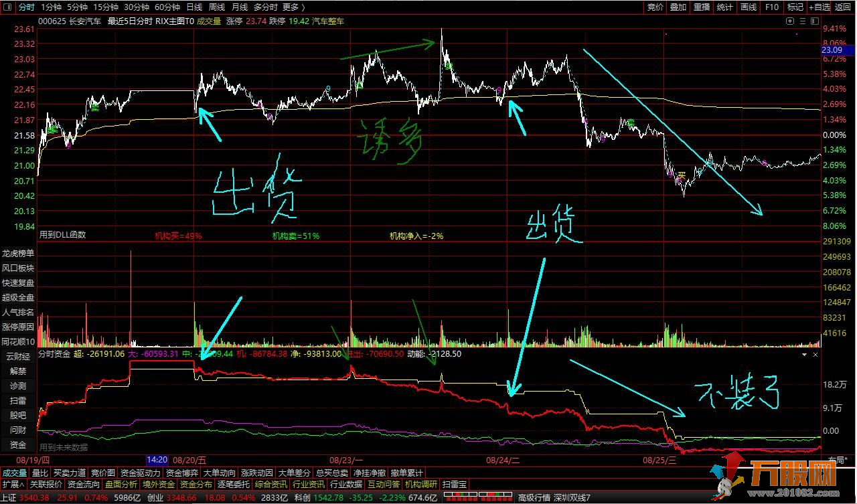Open 涨停原因 in the side panel
The width and height of the screenshot is (857, 504).
tap(18, 327)
